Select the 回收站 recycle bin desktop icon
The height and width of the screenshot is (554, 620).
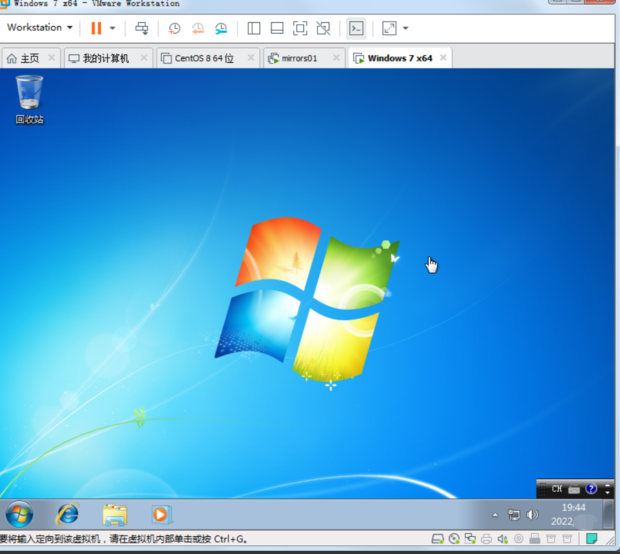tap(29, 100)
